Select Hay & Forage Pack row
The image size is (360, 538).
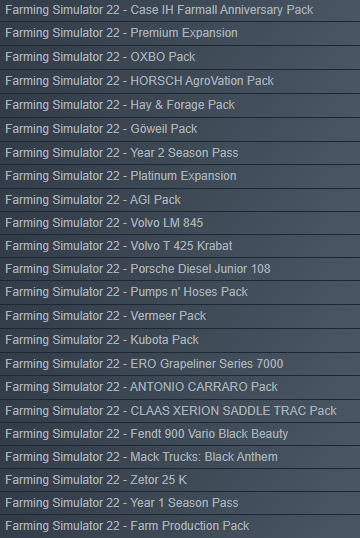click(x=180, y=105)
